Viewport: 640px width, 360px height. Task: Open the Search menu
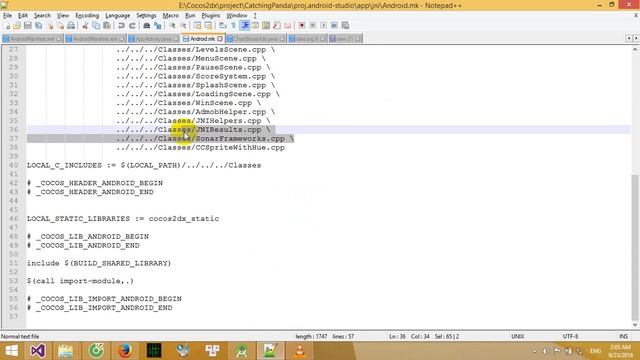tap(42, 16)
